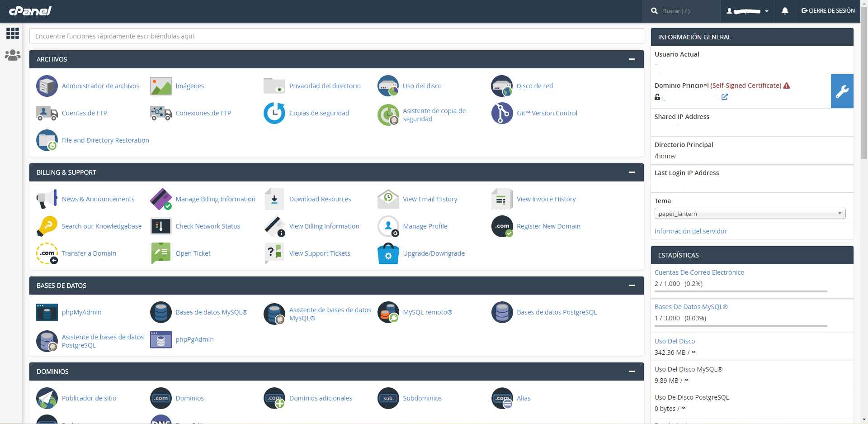
Task: Collapse the BASES DE DATOS section
Action: click(x=632, y=286)
